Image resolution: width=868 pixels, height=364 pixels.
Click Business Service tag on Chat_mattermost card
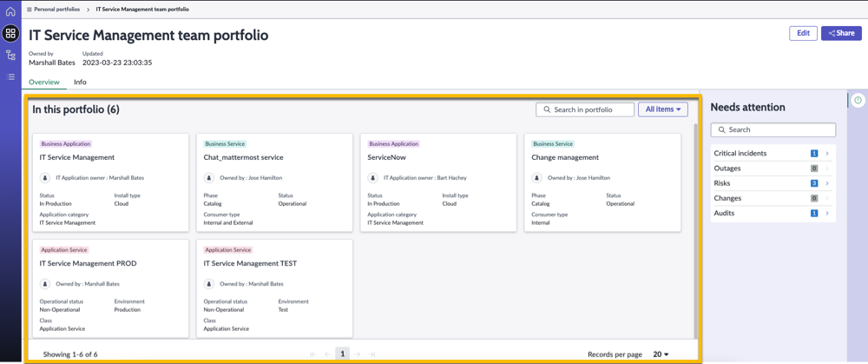[226, 144]
